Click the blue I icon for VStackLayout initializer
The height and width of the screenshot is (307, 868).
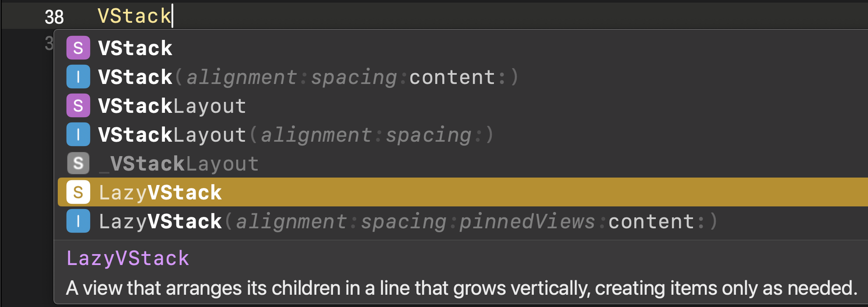(78, 134)
